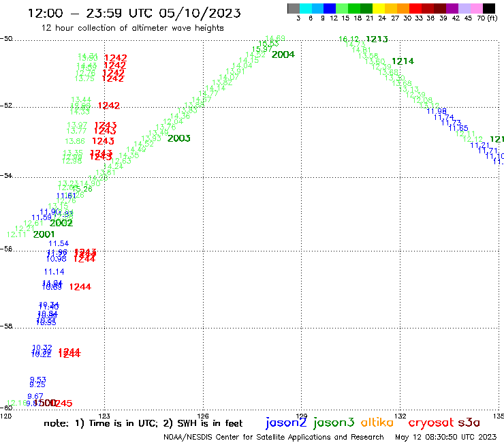Viewport: 504px width, 443px height.
Task: Click the '70 (ft)' legend label
Action: coord(487,18)
